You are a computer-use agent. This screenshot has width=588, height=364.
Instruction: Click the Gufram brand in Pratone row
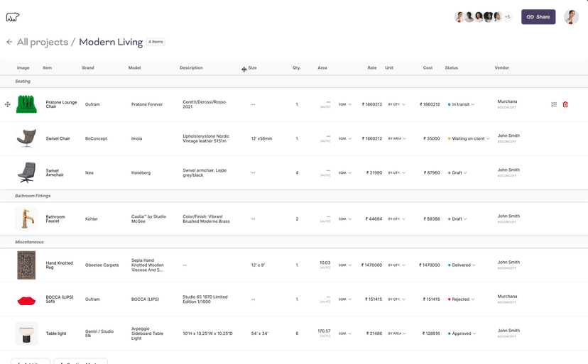click(92, 104)
